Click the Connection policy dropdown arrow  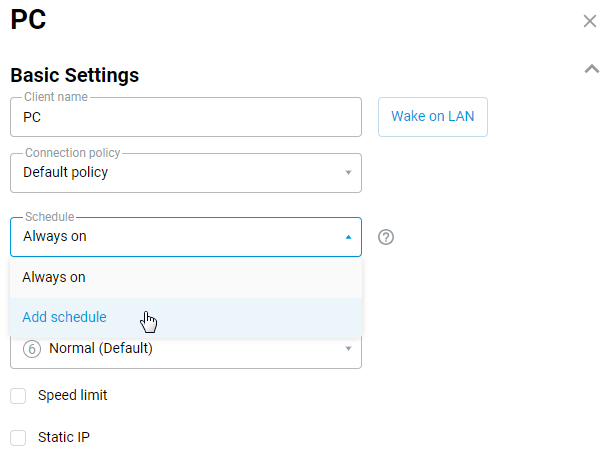coord(348,172)
